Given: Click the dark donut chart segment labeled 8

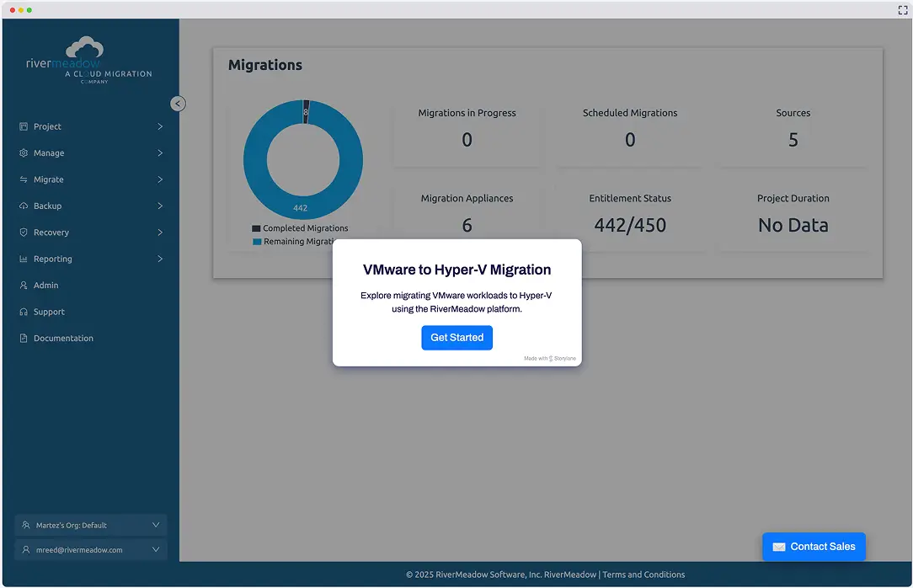Looking at the screenshot, I should 306,112.
